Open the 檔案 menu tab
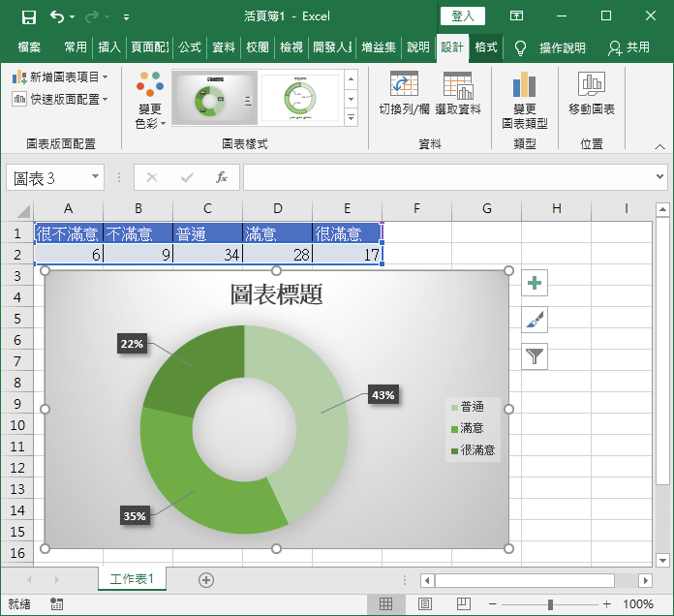Screen dimensions: 674x616 [29, 46]
